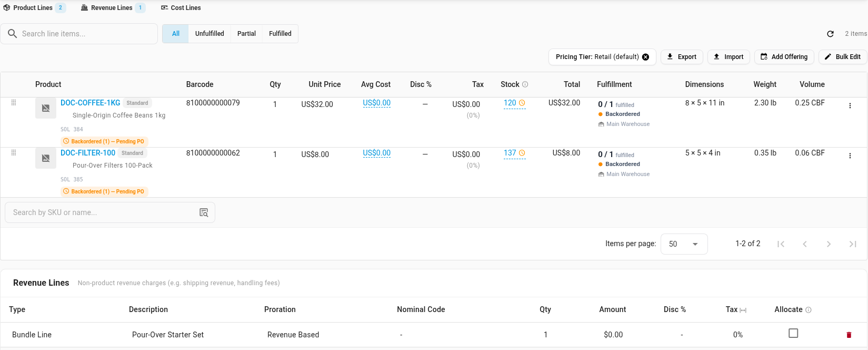Image resolution: width=868 pixels, height=350 pixels.
Task: Toggle Allocate checkbox for Bundle Line
Action: tap(793, 333)
